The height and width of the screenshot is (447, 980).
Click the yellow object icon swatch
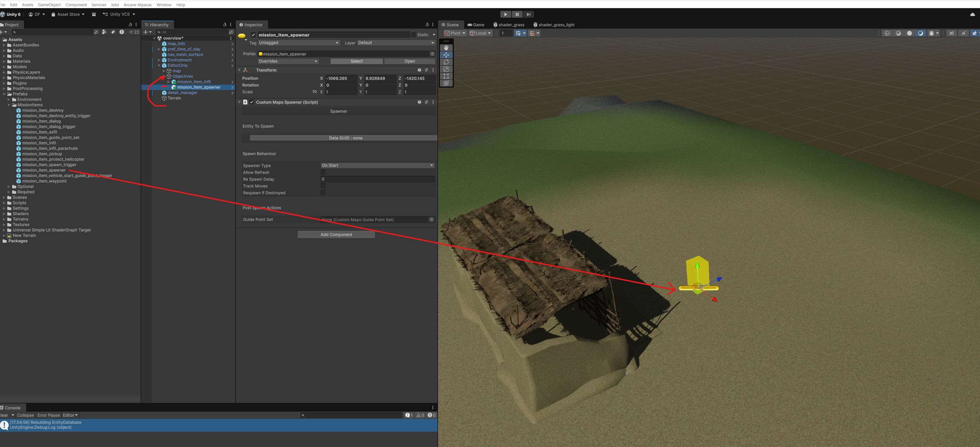(x=242, y=36)
